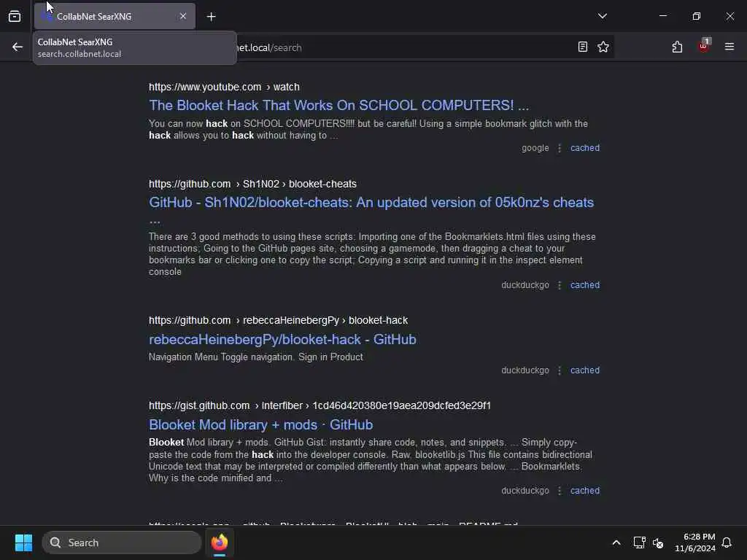Click the github.com Sh1N02 blooket-cheats URL
The height and width of the screenshot is (560, 747).
pos(252,184)
